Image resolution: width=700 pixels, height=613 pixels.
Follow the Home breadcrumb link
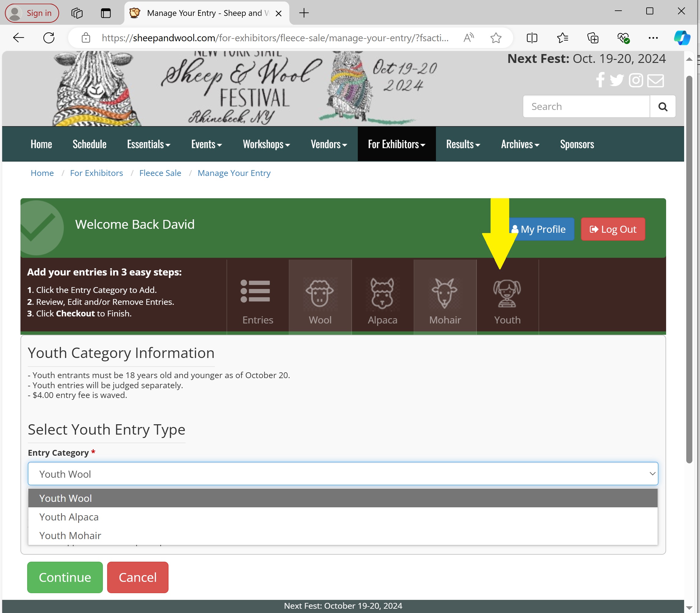[x=42, y=173]
